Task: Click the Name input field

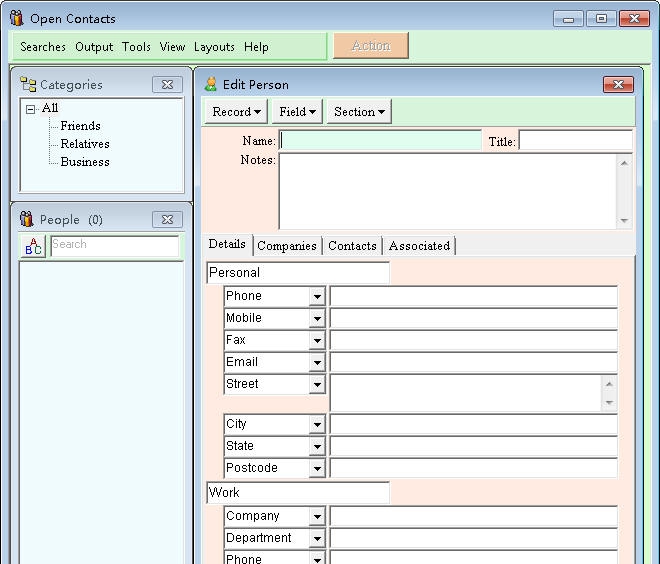Action: [x=381, y=141]
